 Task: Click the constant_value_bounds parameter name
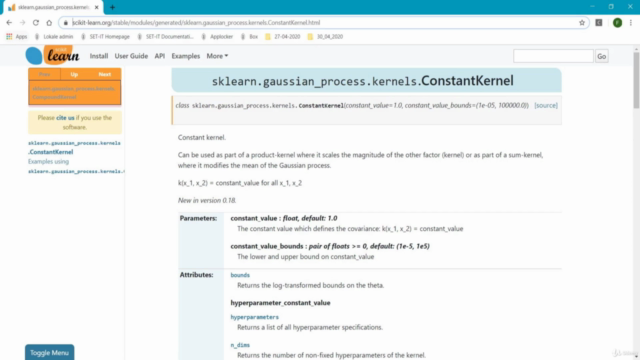coord(267,246)
